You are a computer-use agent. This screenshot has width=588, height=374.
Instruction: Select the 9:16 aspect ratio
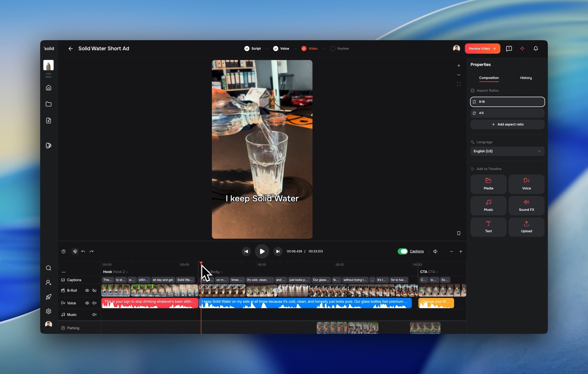507,102
